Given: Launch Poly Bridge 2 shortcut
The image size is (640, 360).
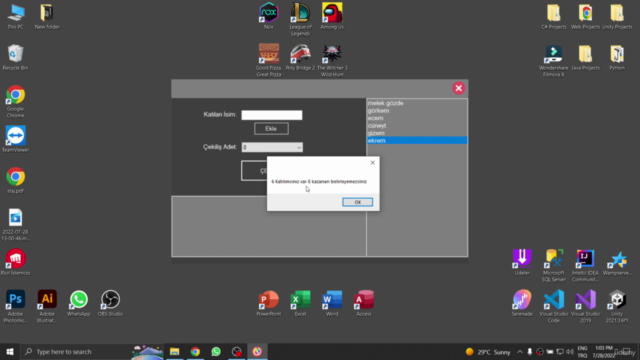Looking at the screenshot, I should click(x=300, y=57).
